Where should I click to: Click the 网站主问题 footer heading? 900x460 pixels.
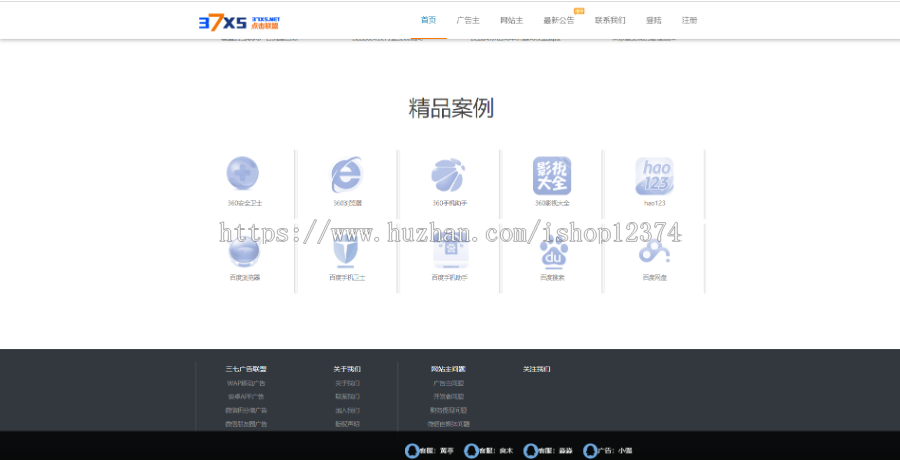point(448,369)
